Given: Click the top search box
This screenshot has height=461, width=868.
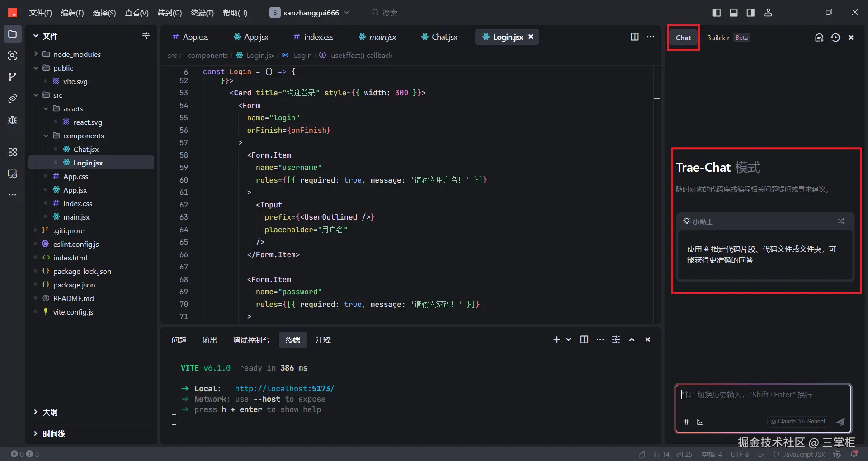Looking at the screenshot, I should coord(384,13).
